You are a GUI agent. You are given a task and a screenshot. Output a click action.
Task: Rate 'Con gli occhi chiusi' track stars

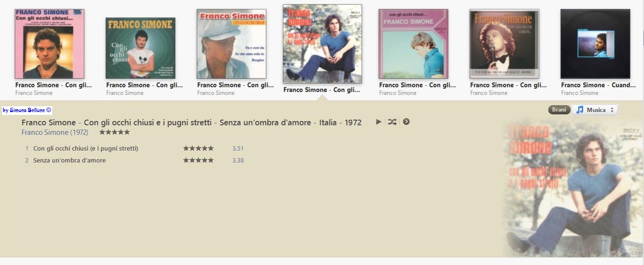[x=198, y=148]
